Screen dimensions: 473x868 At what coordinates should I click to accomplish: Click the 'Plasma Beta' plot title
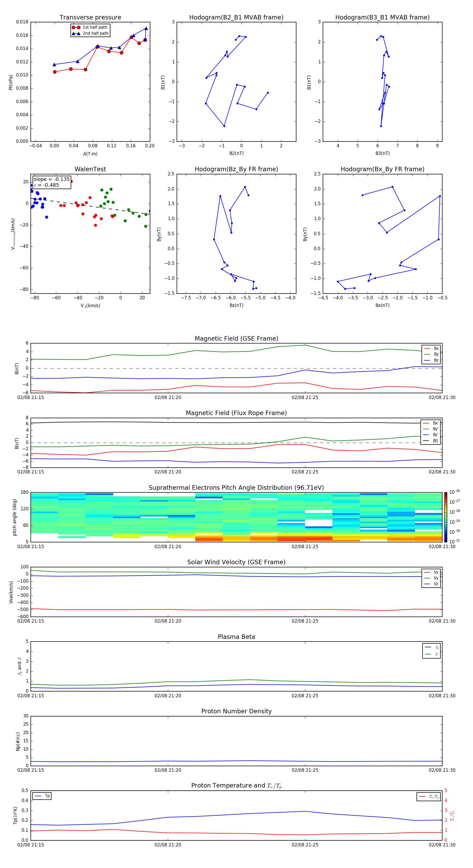pyautogui.click(x=236, y=637)
